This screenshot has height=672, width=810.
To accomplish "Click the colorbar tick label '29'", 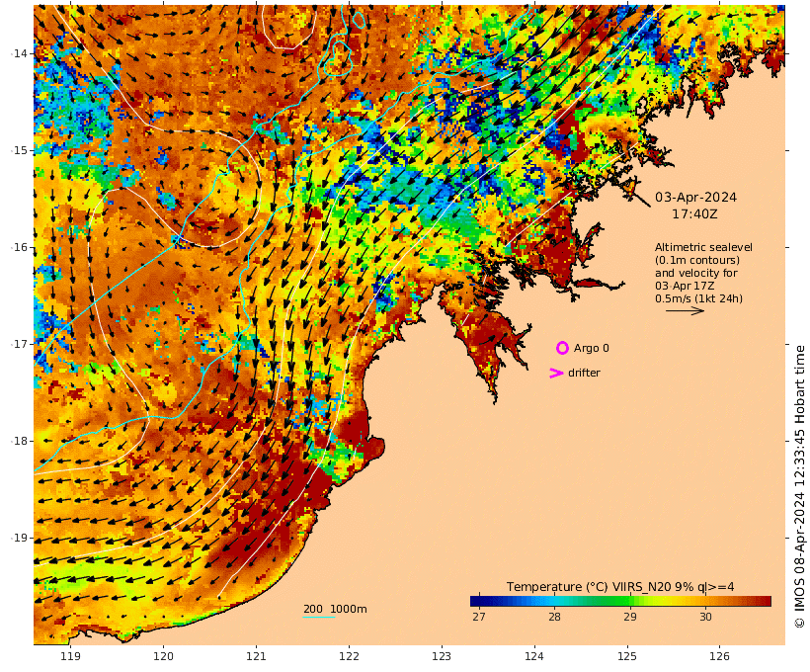I will click(629, 617).
